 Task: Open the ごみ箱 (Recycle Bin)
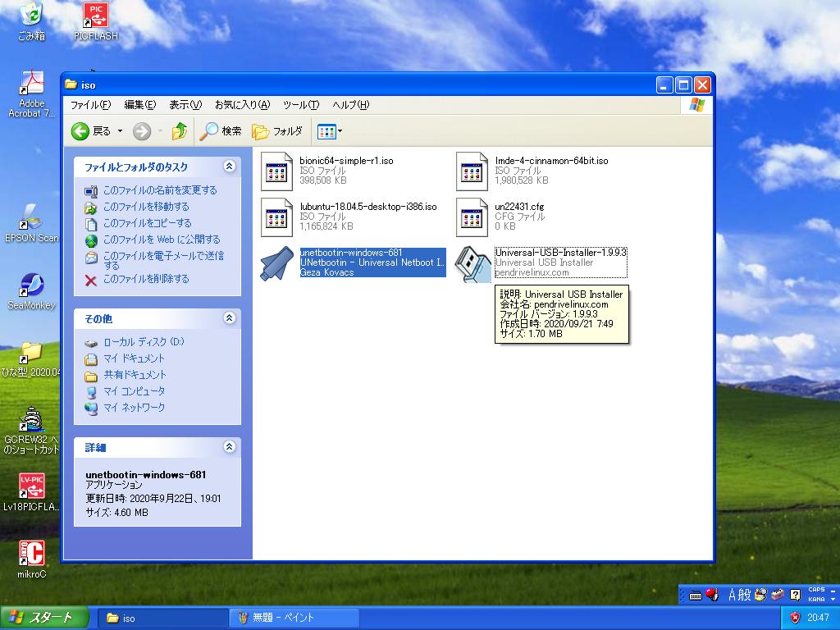(x=30, y=16)
